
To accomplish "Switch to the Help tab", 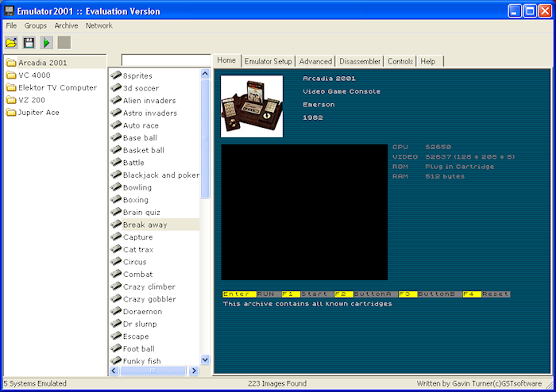I will pyautogui.click(x=430, y=61).
